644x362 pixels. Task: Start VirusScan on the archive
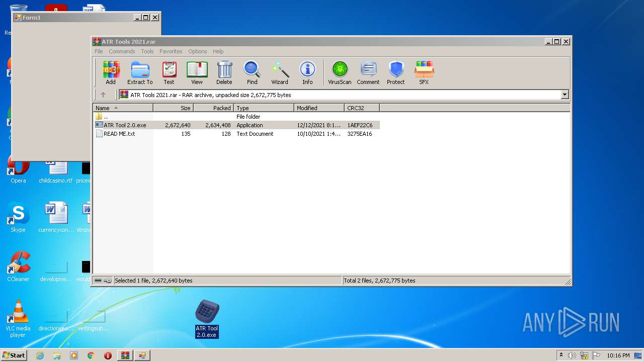[x=340, y=73]
